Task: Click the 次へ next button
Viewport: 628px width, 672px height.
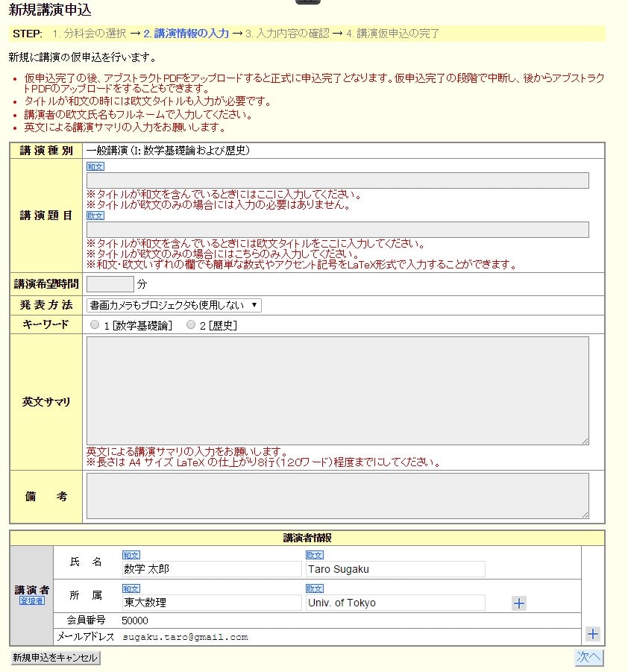Action: (588, 657)
